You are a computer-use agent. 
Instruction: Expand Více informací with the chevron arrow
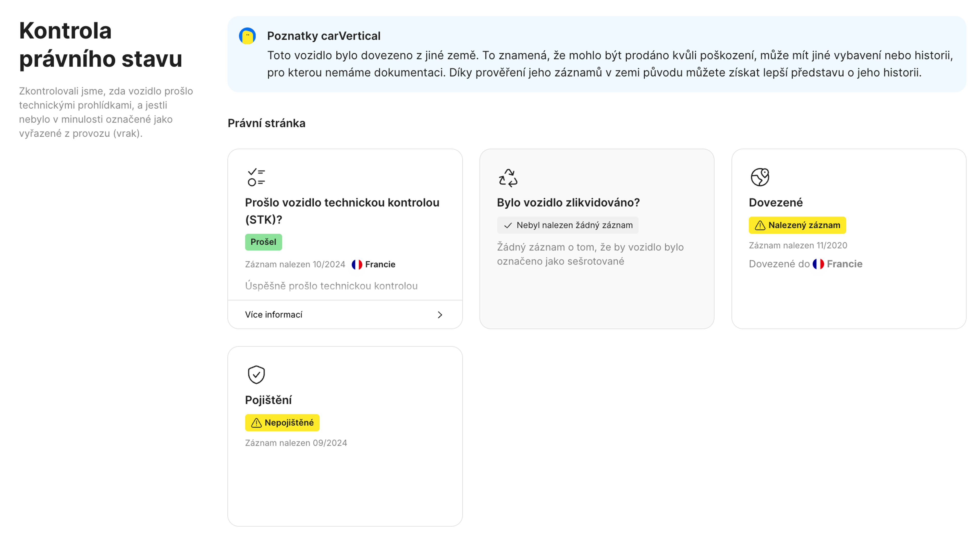[x=440, y=315]
